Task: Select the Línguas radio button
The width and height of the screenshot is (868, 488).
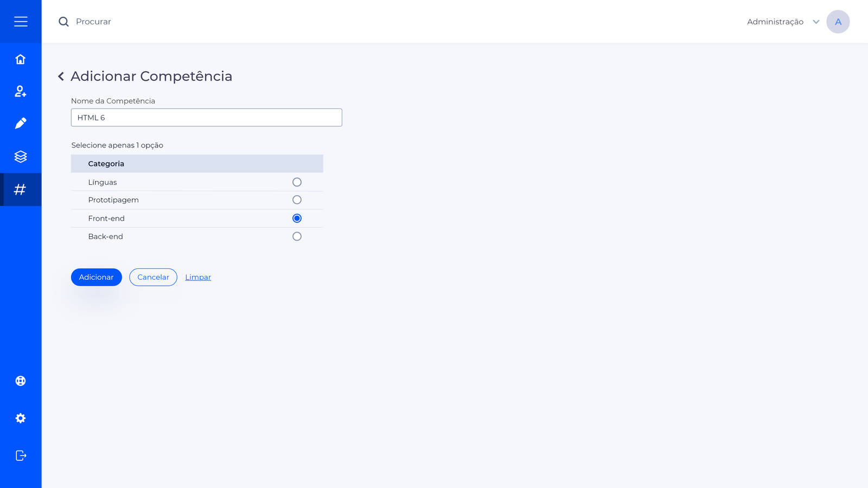Action: 297,182
